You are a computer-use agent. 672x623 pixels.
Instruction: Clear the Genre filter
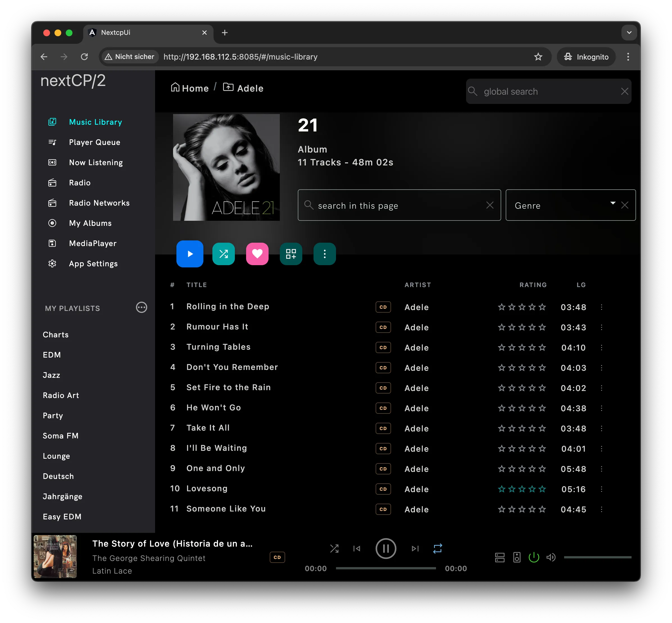[x=625, y=205]
